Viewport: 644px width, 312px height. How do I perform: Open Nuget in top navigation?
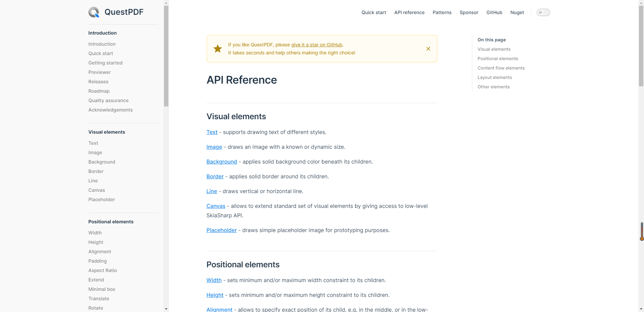[x=517, y=12]
